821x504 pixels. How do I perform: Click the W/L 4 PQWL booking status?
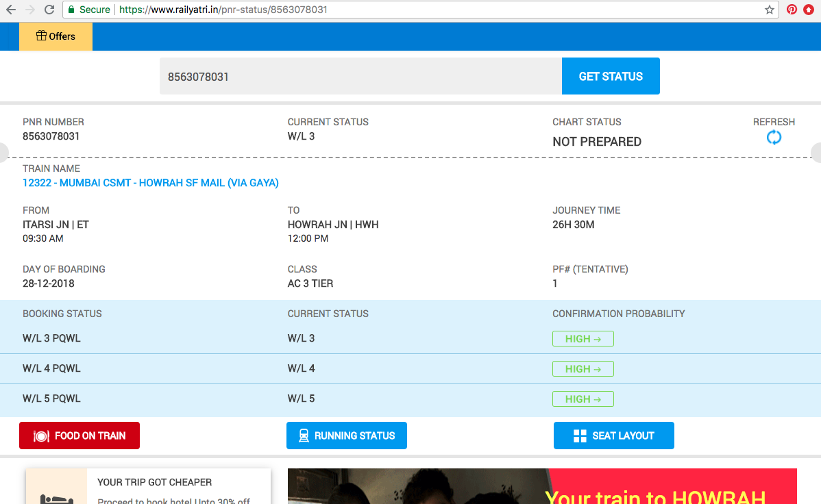[x=51, y=368]
